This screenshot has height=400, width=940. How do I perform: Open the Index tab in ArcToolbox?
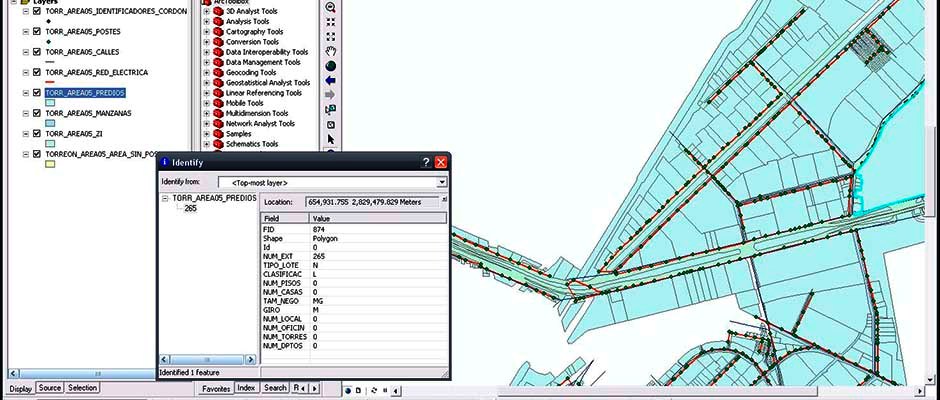coord(246,388)
